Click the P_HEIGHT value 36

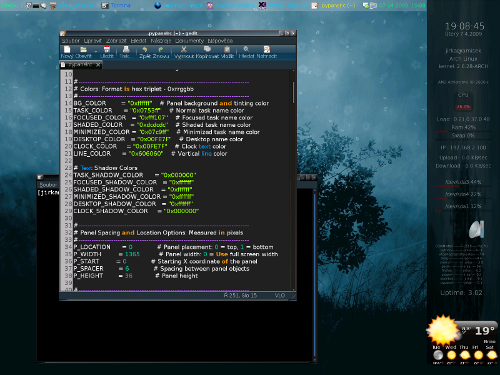(x=129, y=276)
